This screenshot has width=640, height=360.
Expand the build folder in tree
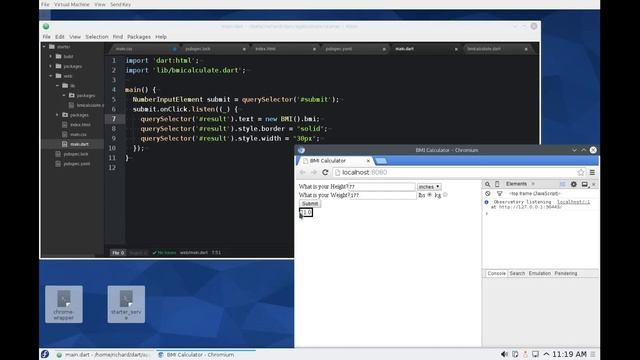pyautogui.click(x=51, y=56)
